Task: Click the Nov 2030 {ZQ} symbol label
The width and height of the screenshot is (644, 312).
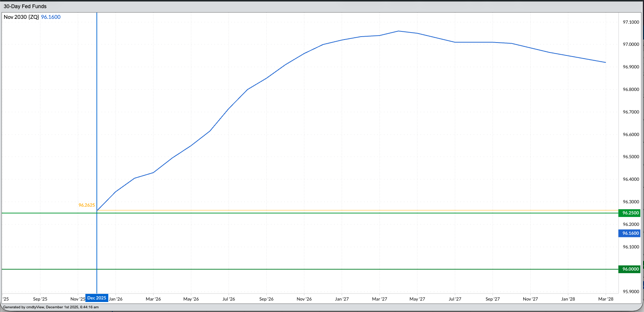Action: point(21,17)
